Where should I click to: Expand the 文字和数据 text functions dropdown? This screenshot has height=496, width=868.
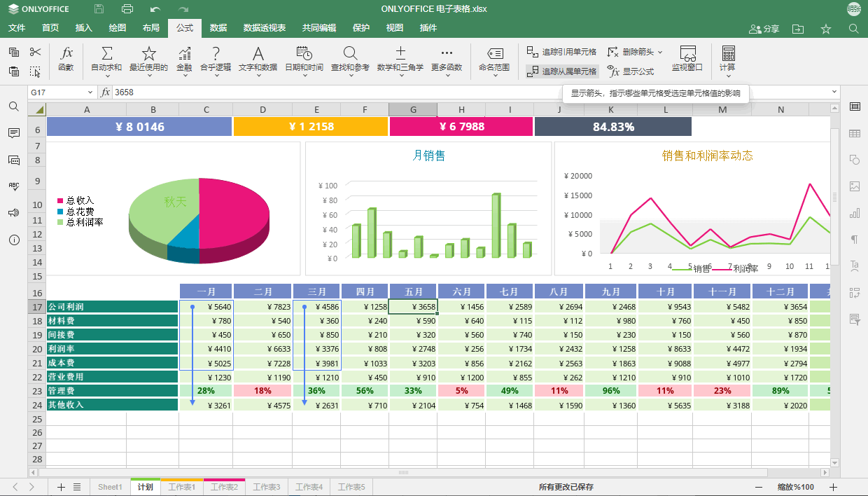tap(258, 76)
